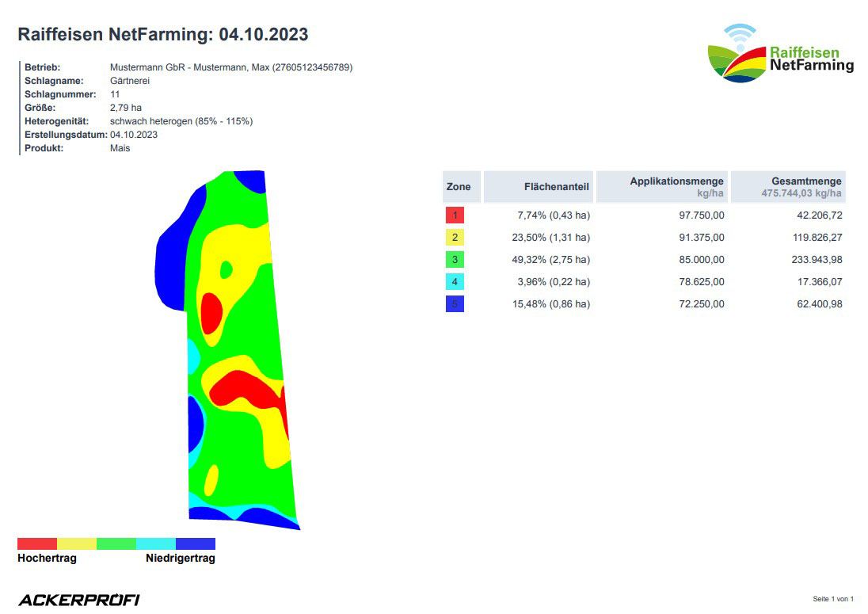
Task: Click the 'Heterogenität:' label
Action: click(56, 121)
